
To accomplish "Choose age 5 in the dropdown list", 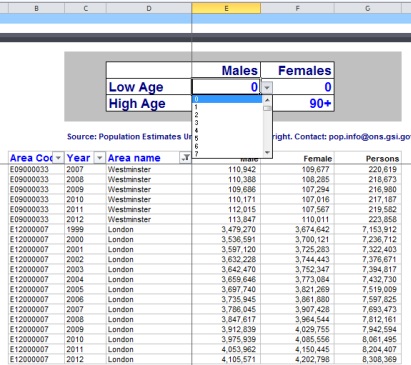I will point(227,138).
